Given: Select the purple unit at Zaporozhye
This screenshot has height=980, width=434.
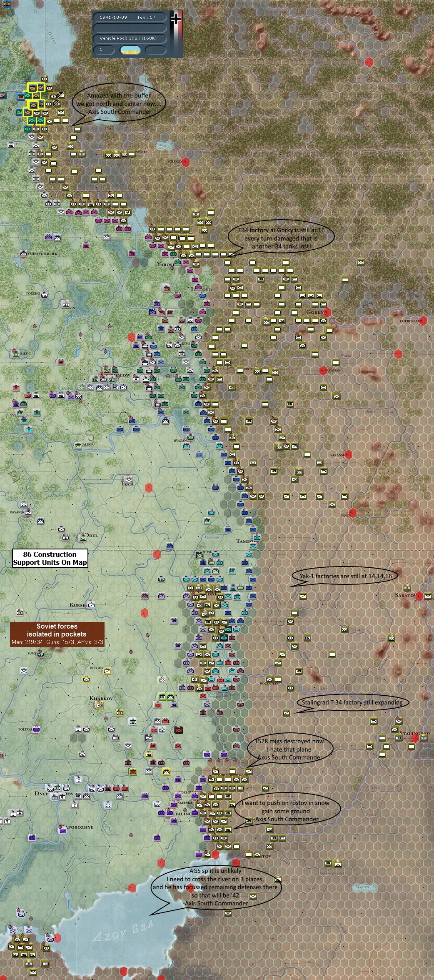Looking at the screenshot, I should coord(62,831).
